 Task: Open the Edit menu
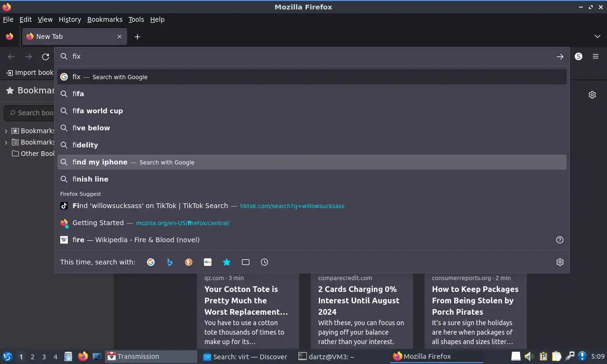(x=26, y=19)
